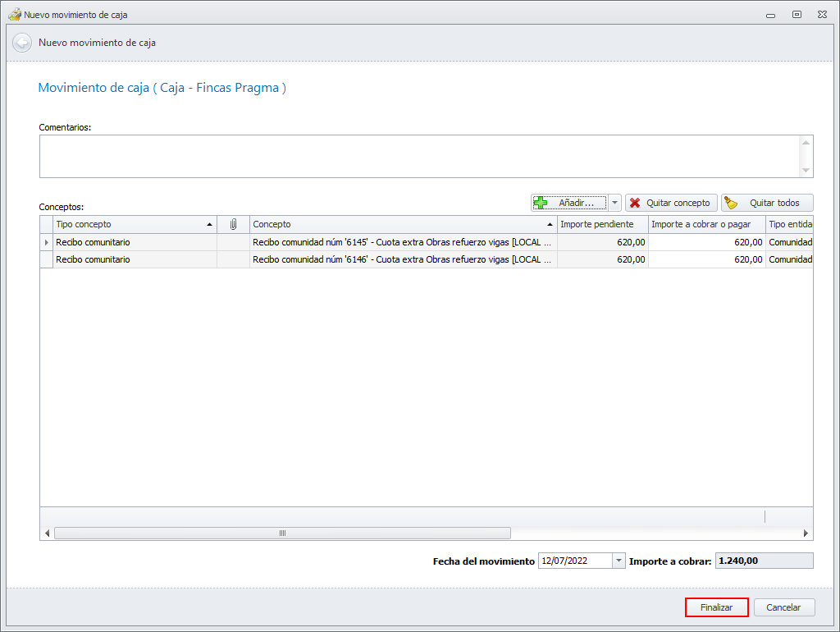This screenshot has height=632, width=840.
Task: Click the green plus Añadir icon
Action: click(541, 203)
